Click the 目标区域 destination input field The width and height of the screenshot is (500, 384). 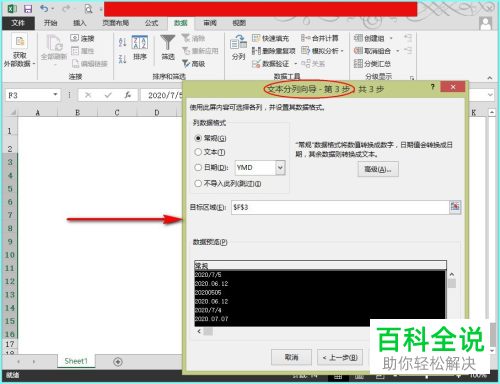pos(340,207)
